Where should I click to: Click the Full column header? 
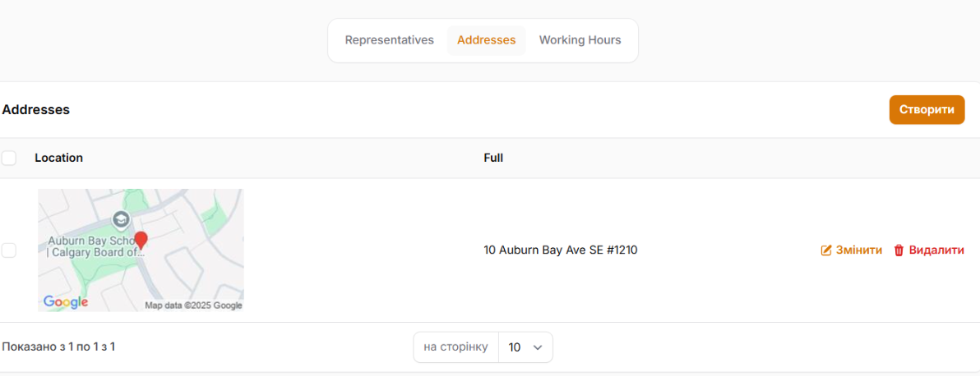[493, 158]
